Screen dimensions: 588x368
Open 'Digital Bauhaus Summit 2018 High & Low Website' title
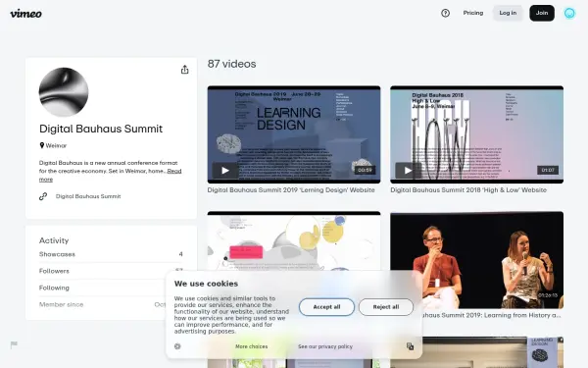tap(468, 190)
